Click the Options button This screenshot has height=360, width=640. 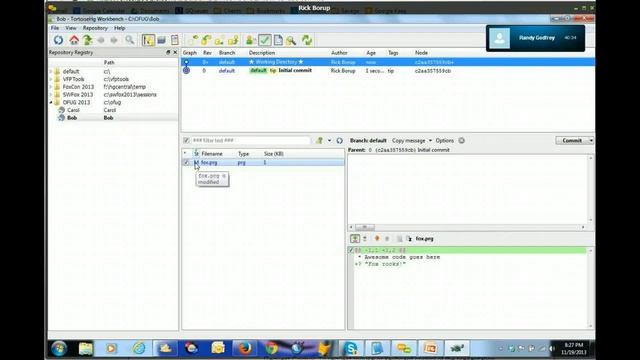444,140
